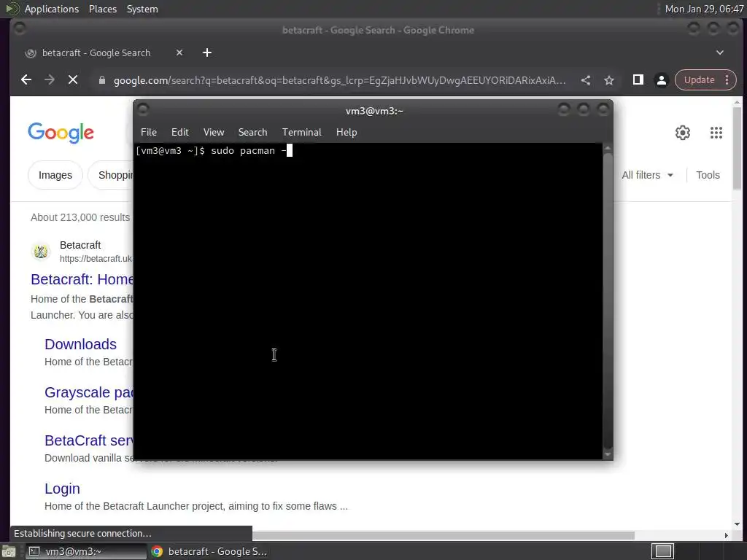Image resolution: width=747 pixels, height=560 pixels.
Task: Click the terminal scrollbar up arrow
Action: (x=608, y=147)
